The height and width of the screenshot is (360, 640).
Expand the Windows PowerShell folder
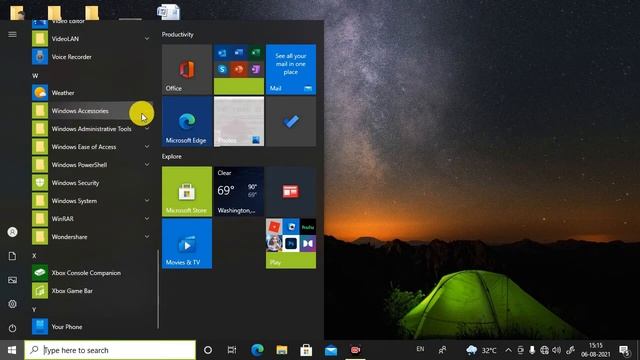(x=92, y=164)
